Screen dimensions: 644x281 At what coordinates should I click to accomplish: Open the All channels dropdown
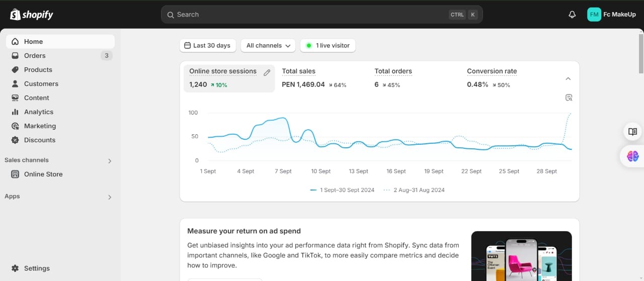268,46
